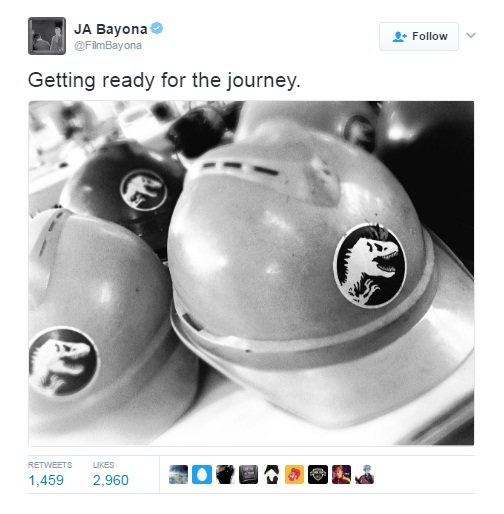
Task: Open the dark chalkboard-style avatar
Action: pos(248,474)
